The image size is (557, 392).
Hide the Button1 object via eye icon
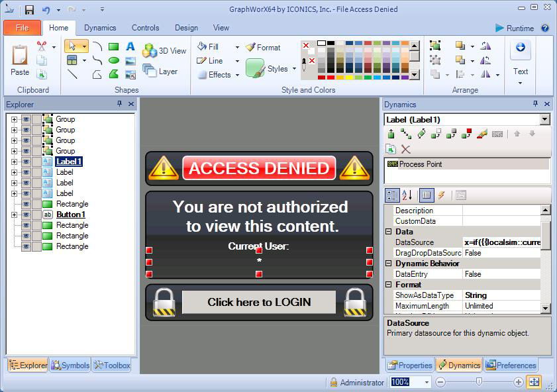[26, 215]
